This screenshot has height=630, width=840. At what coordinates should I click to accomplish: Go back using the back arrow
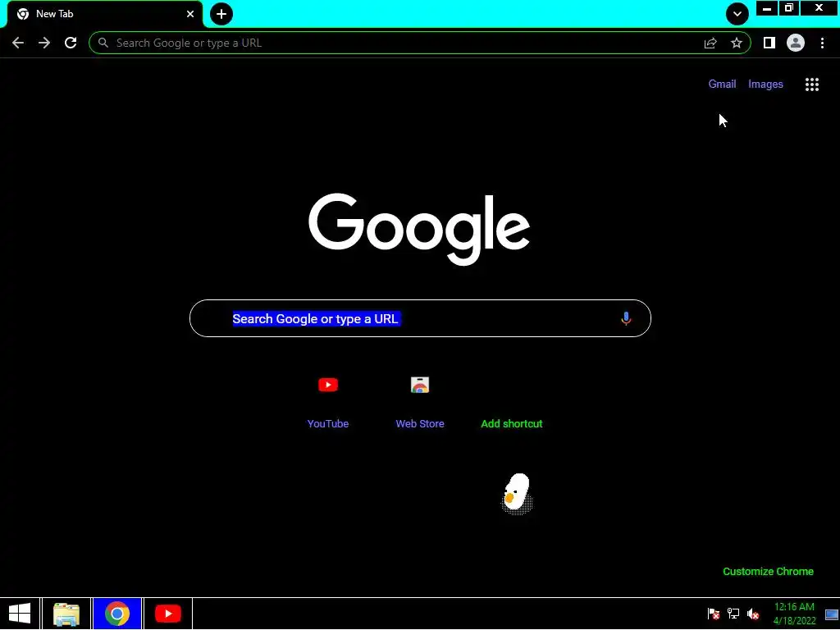[18, 43]
